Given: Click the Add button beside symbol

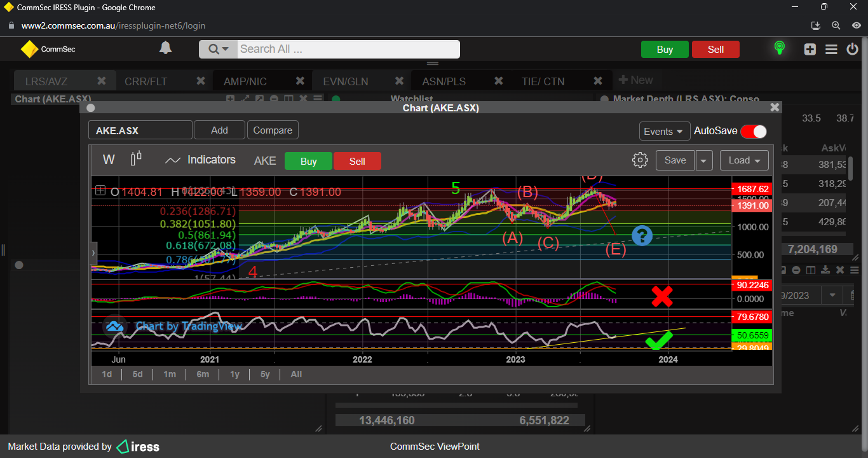Looking at the screenshot, I should pos(219,130).
